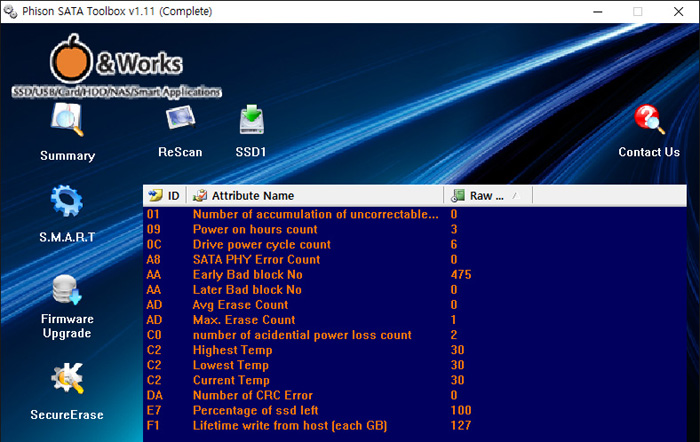Select 'Lowest Temp' row
700x442 pixels.
coord(415,365)
